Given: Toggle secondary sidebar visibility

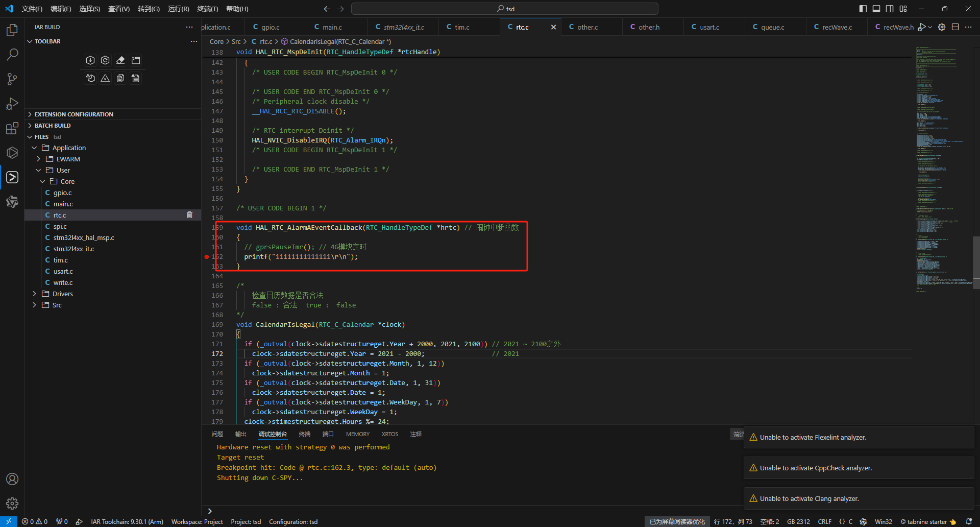Looking at the screenshot, I should (890, 9).
